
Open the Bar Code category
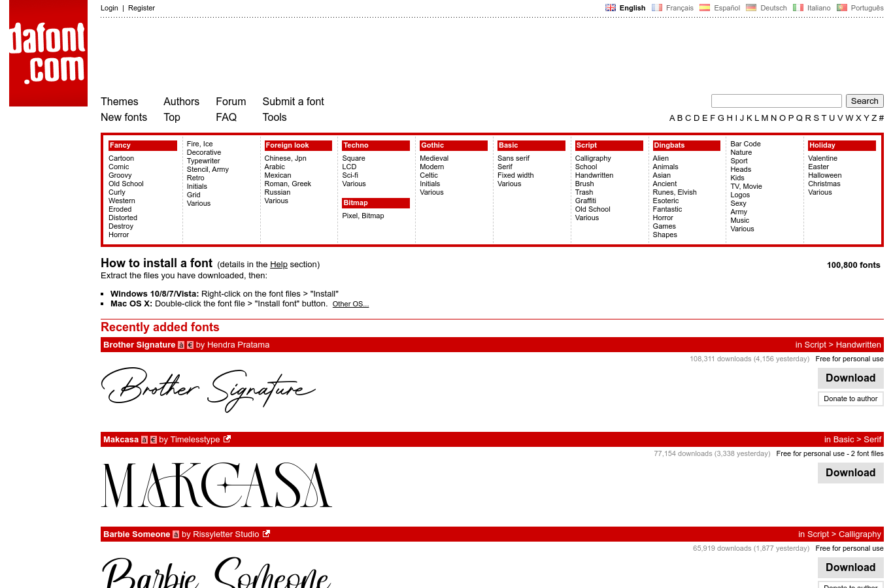[745, 144]
